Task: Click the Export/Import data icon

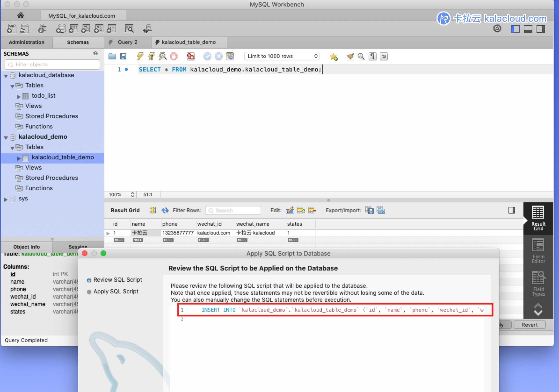Action: tap(369, 210)
